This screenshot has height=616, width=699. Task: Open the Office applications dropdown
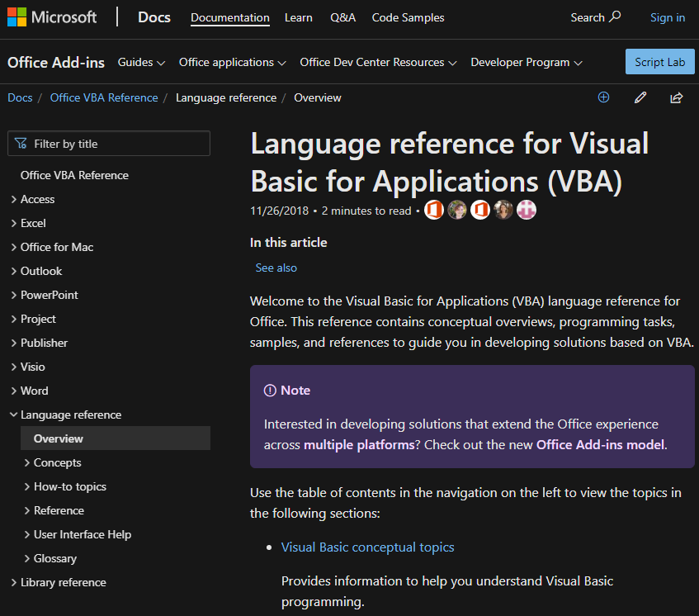click(232, 62)
